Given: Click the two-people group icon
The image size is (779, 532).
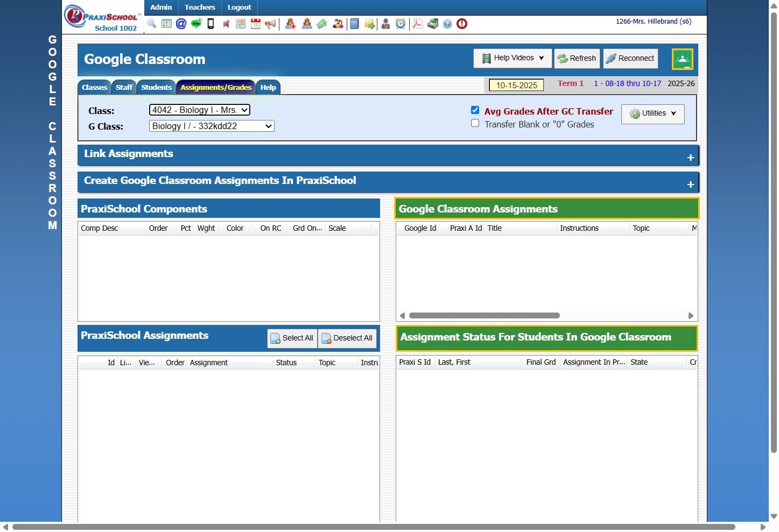Looking at the screenshot, I should 338,24.
